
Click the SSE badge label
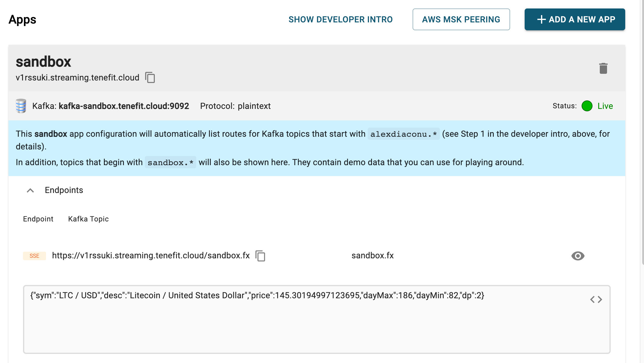click(35, 256)
